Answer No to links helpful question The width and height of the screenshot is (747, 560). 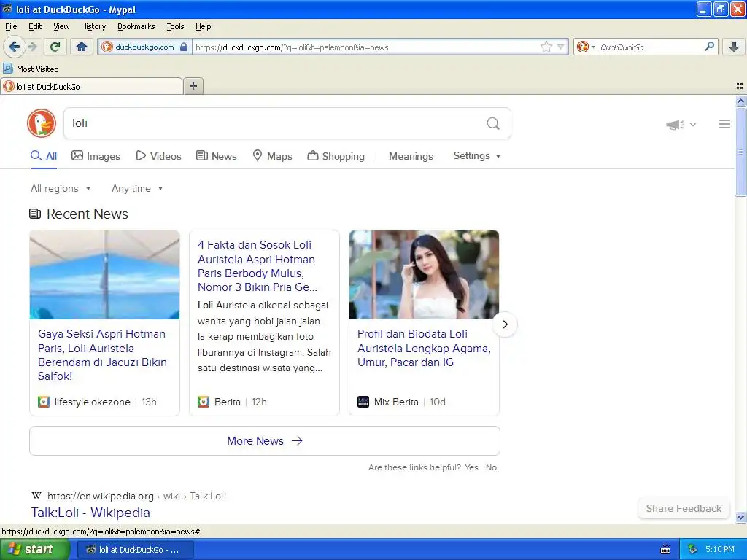point(491,467)
